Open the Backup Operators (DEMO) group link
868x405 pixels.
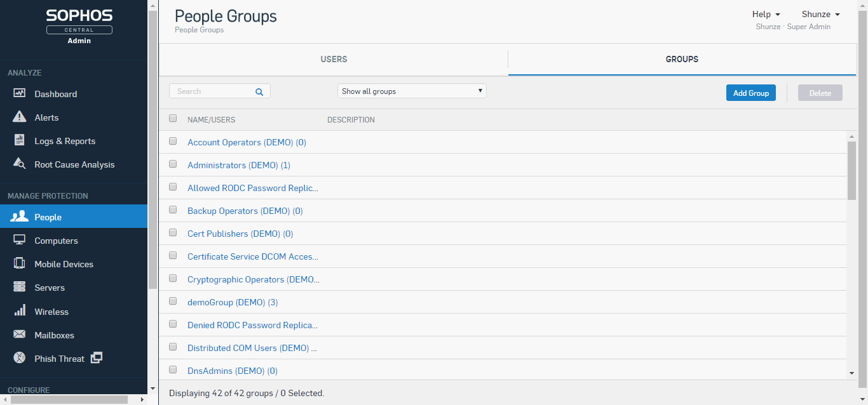245,211
